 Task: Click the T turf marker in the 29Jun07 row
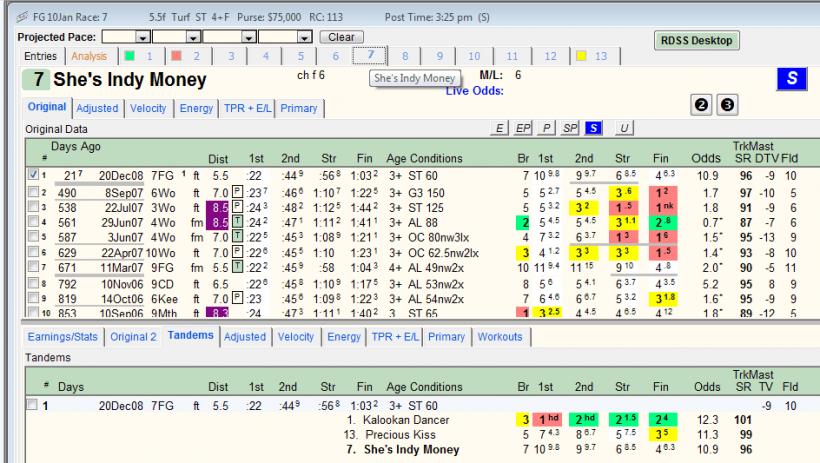pos(237,222)
